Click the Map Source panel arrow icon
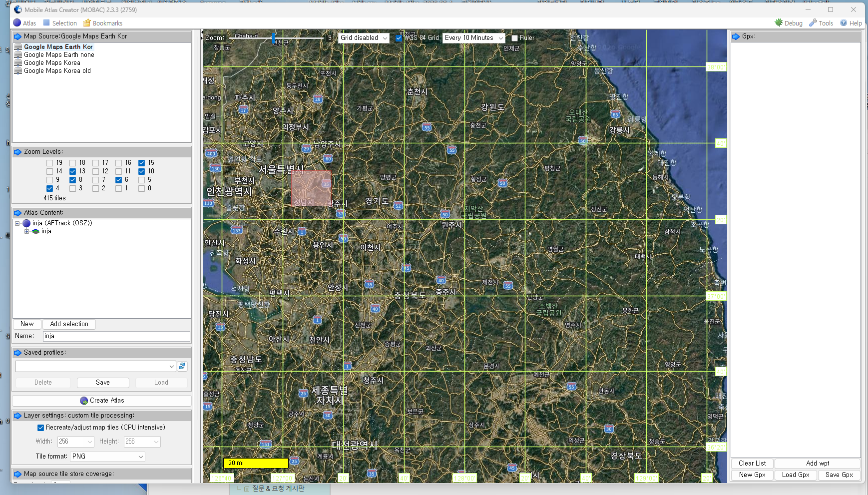 tap(17, 36)
